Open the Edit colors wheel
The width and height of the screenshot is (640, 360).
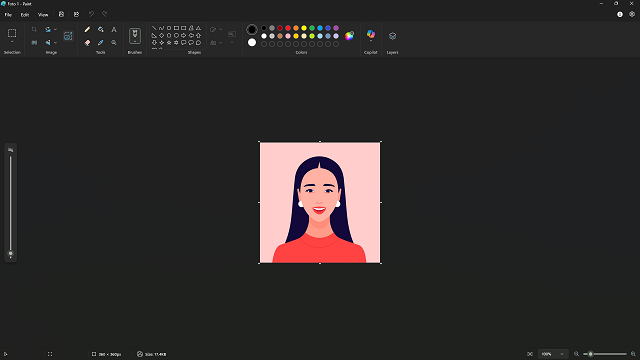(349, 36)
